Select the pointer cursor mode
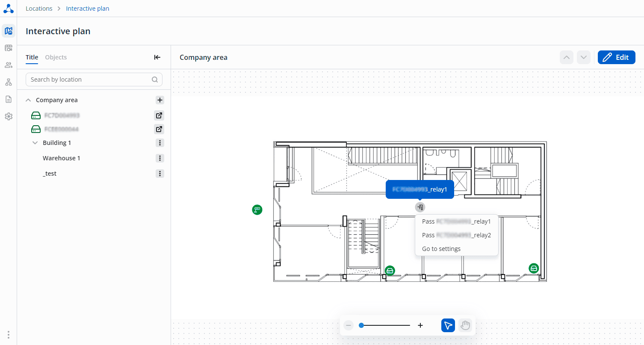This screenshot has height=345, width=644. pyautogui.click(x=448, y=326)
